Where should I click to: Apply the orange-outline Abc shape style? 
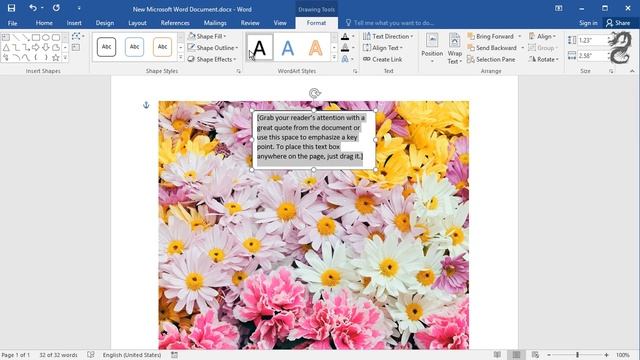pos(162,47)
